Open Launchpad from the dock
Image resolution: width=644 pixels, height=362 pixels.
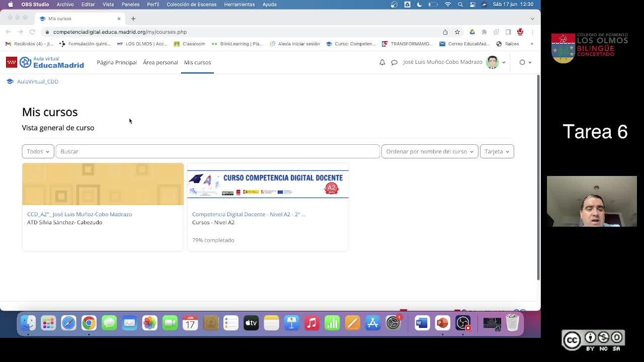pyautogui.click(x=48, y=323)
